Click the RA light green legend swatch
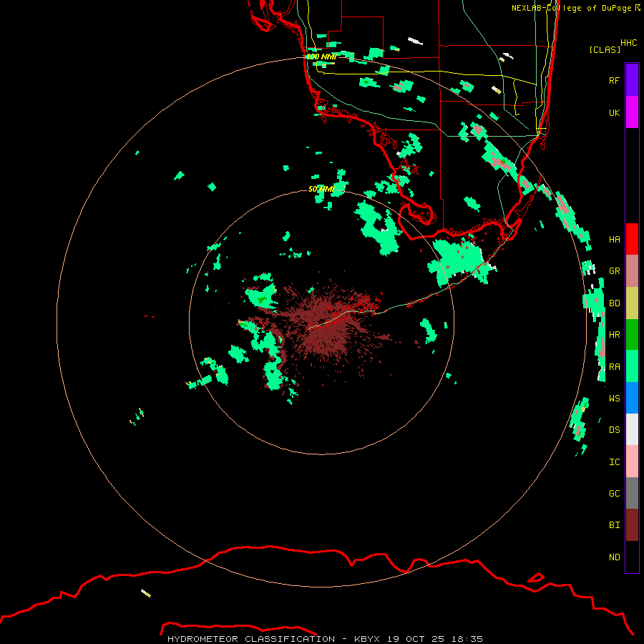The width and height of the screenshot is (644, 644). tap(632, 366)
